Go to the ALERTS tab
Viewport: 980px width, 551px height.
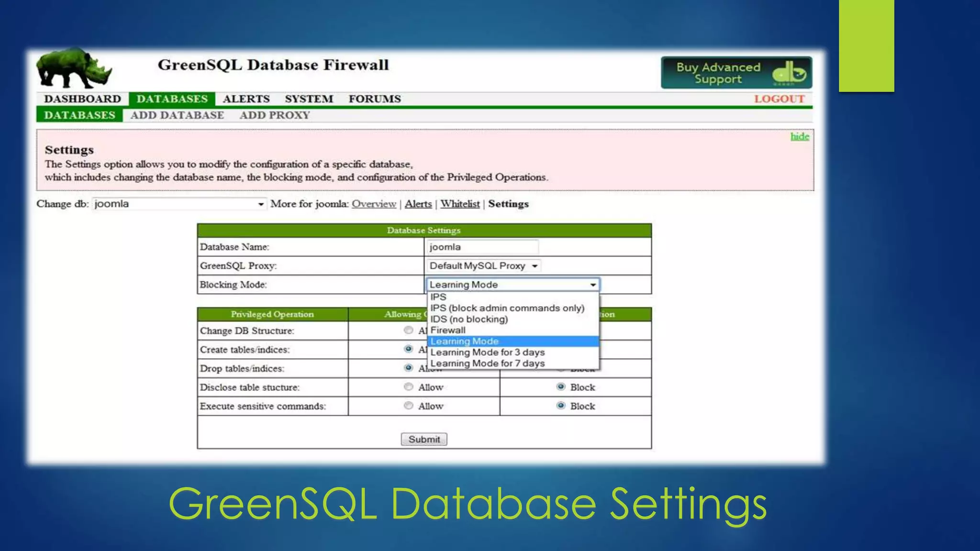[246, 99]
